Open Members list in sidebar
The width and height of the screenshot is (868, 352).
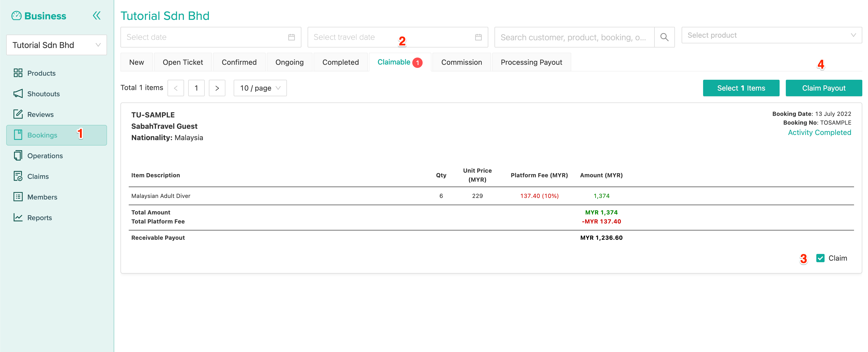(x=42, y=197)
